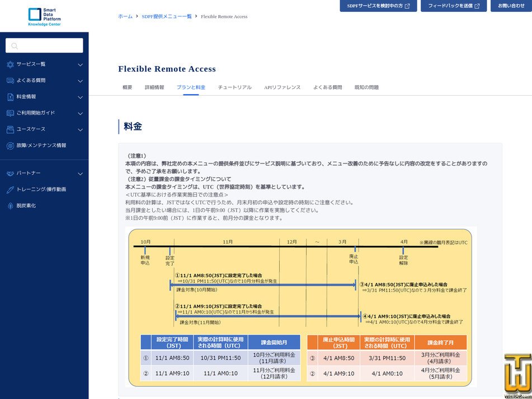The image size is (532, 399).
Task: Click the billing timing diagram image
Action: 300,307
